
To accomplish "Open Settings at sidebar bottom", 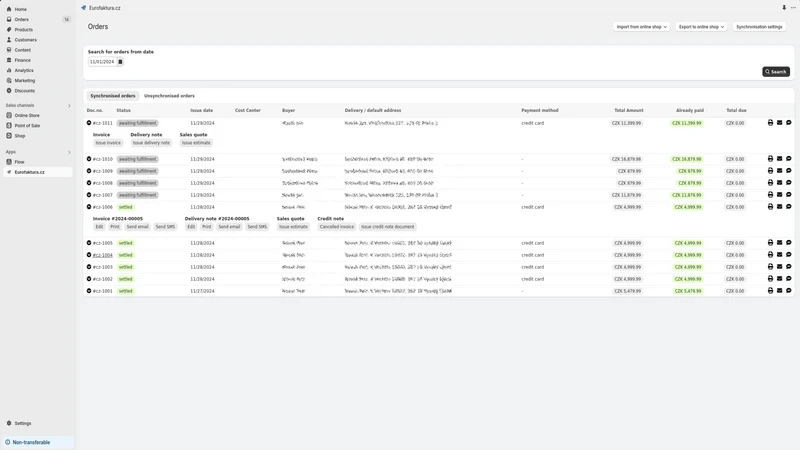I will pos(22,423).
